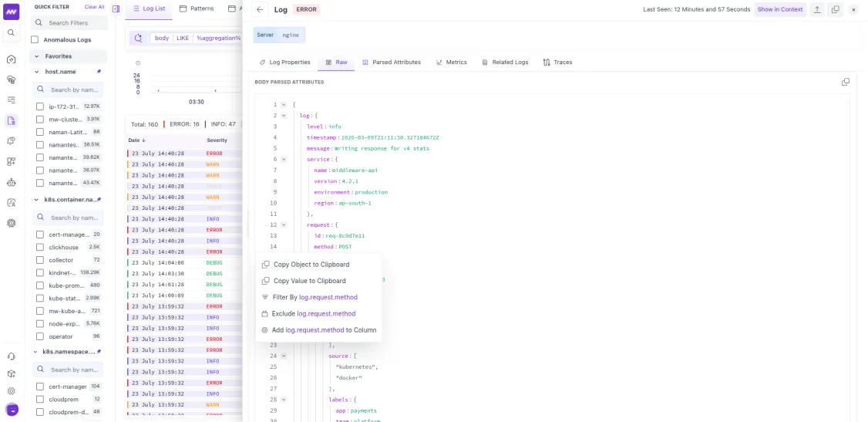
Task: Click the share/export icon in log header
Action: pos(816,9)
